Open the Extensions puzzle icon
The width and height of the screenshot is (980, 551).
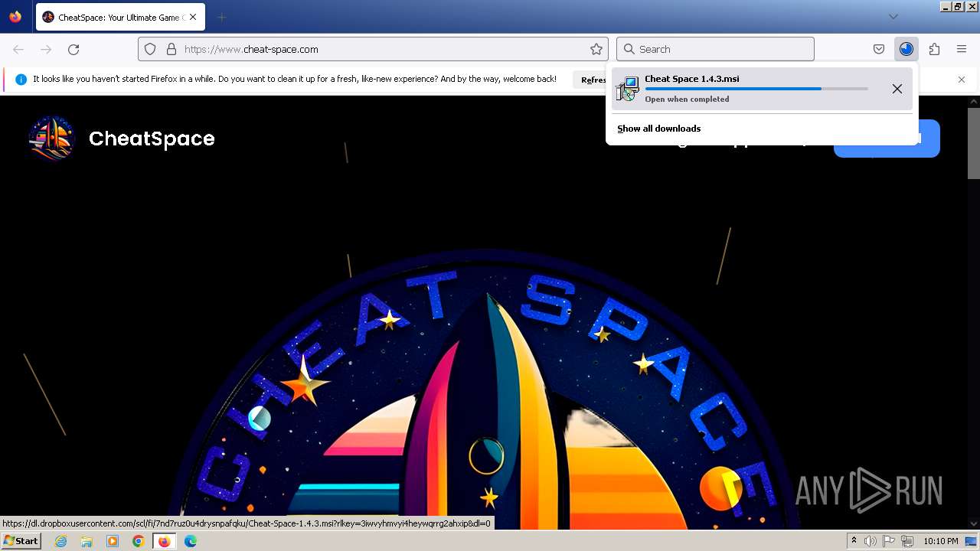934,49
